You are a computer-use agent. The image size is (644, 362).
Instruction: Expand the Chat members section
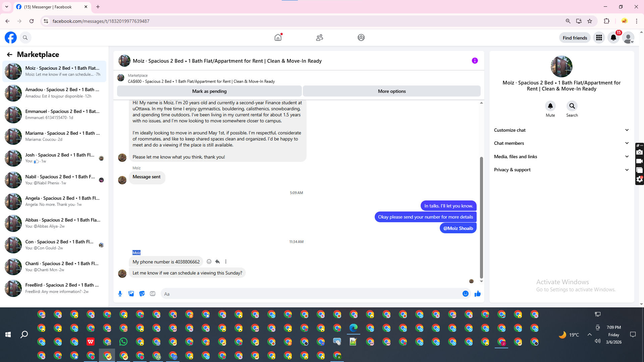point(561,143)
